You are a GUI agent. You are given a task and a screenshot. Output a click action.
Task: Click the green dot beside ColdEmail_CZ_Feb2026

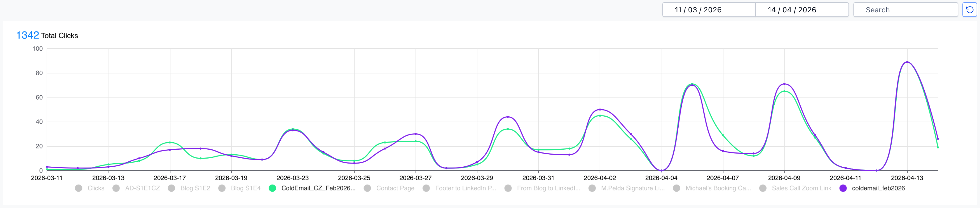coord(272,188)
